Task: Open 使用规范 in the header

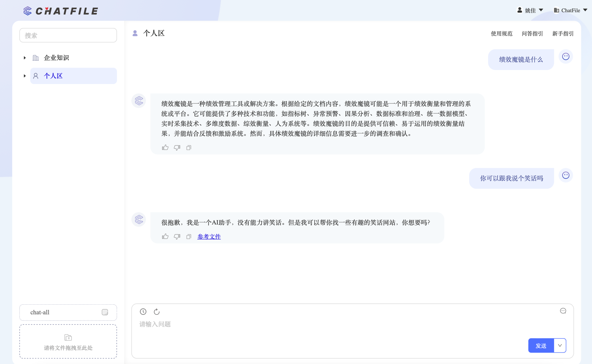Action: pos(501,33)
